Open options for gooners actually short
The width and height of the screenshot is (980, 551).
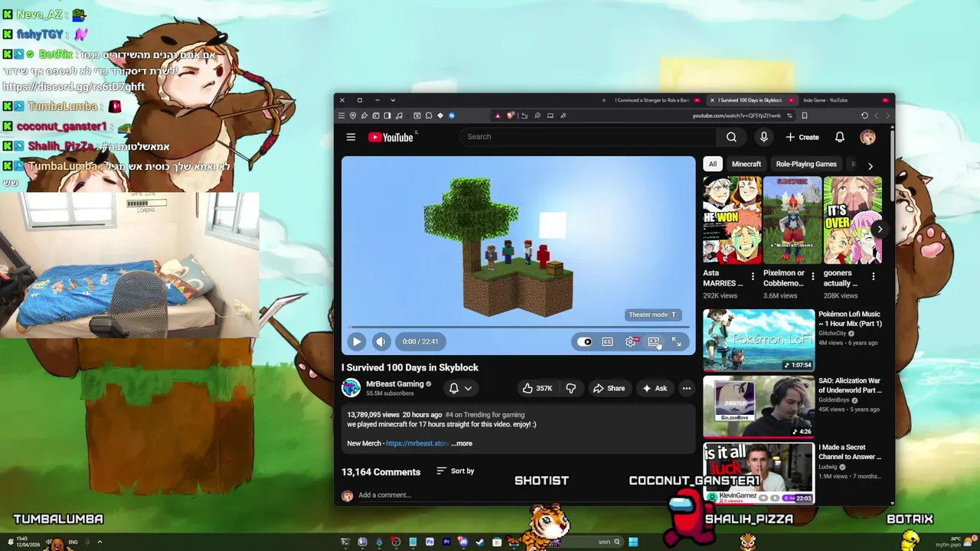(874, 276)
